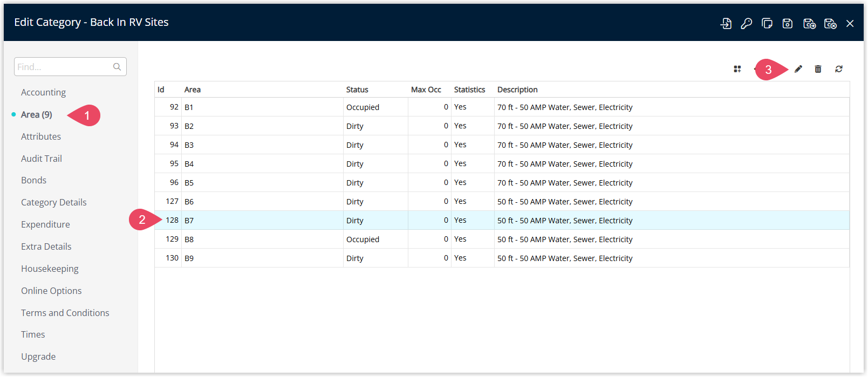868x377 pixels.
Task: Select the B5 area row
Action: (502, 183)
